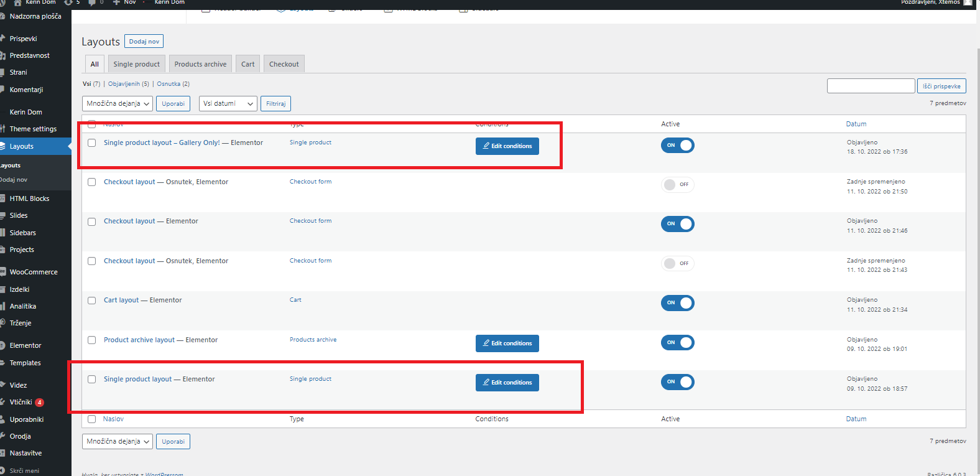Click the search input field
The width and height of the screenshot is (980, 476).
click(871, 86)
